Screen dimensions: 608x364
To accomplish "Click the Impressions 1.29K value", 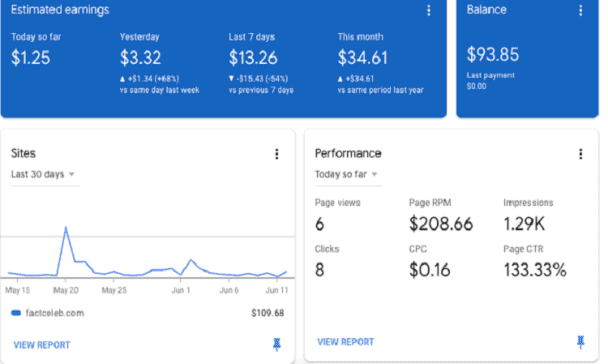I will (x=524, y=224).
